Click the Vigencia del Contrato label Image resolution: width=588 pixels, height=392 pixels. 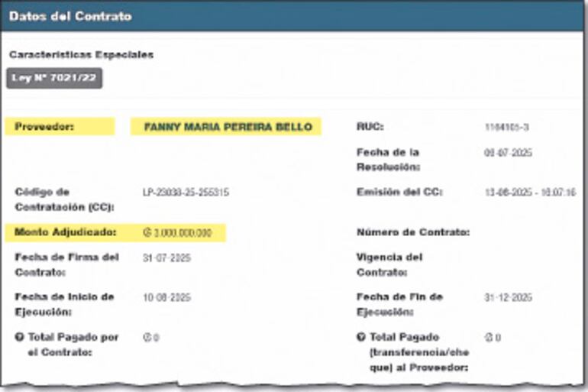point(389,264)
